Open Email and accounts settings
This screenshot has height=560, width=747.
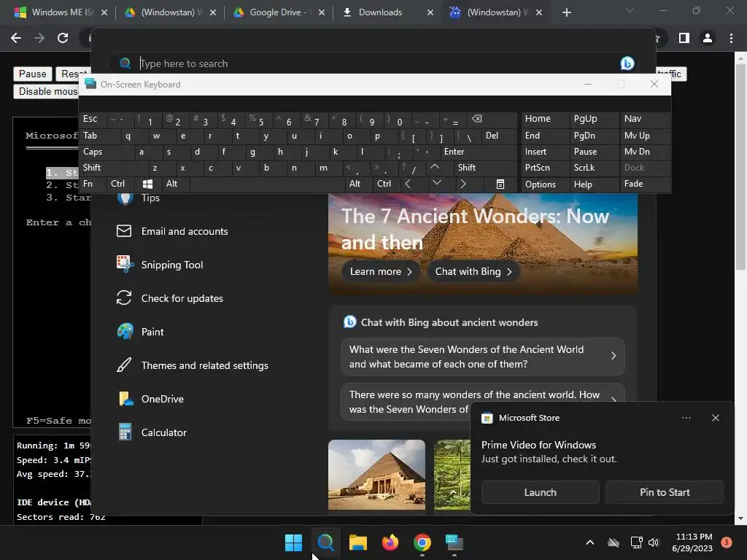click(x=185, y=231)
